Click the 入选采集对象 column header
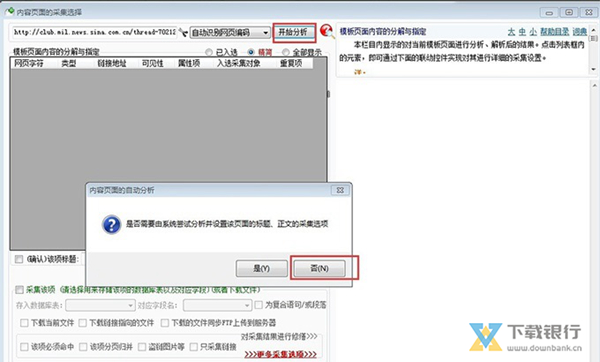Screen dimensions: 600x362 tap(239, 64)
